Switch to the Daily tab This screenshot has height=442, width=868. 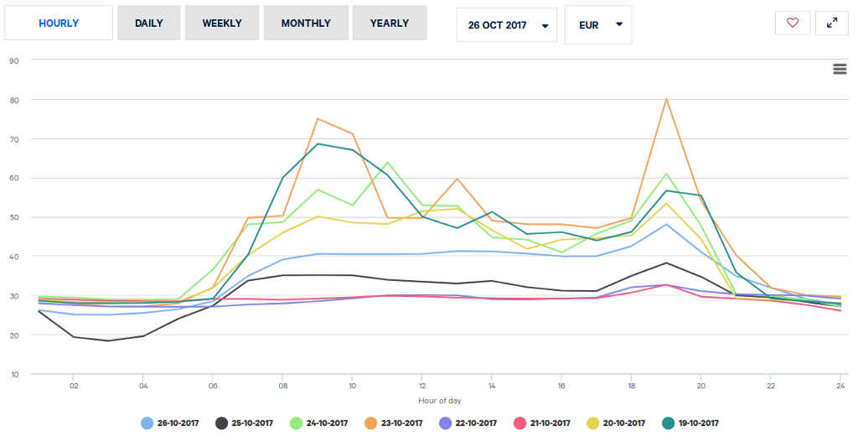coord(149,23)
